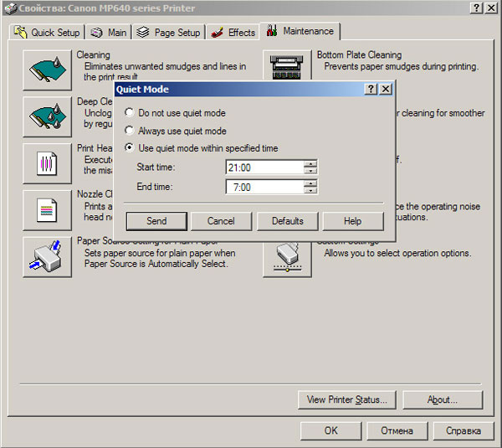Click the Paper Source Setting printer icon
Screen dimensions: 502x448
[x=48, y=257]
